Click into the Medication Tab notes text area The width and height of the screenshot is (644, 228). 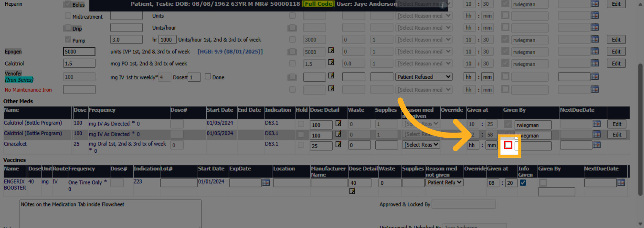coord(110,214)
